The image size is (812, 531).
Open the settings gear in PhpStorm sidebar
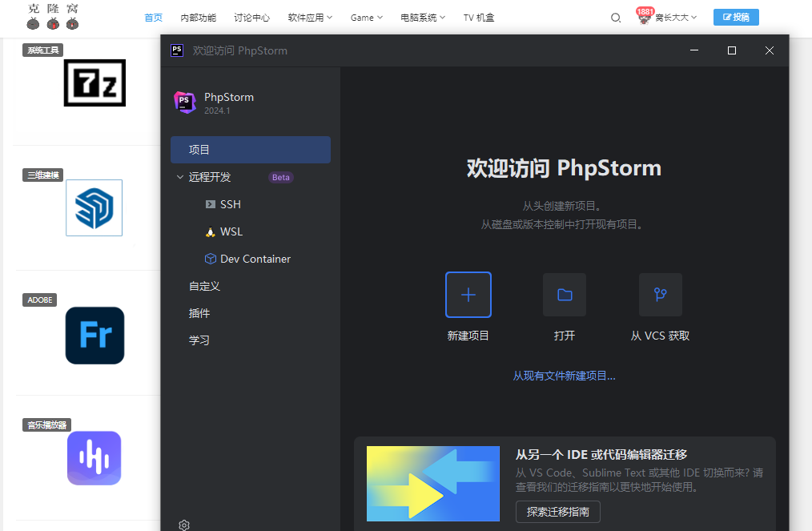pos(184,525)
